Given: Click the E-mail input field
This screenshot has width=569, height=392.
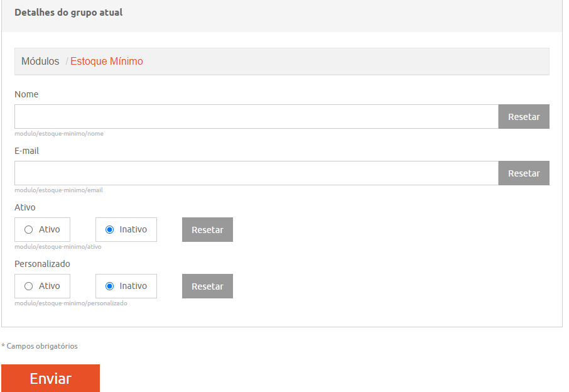Looking at the screenshot, I should (x=256, y=173).
